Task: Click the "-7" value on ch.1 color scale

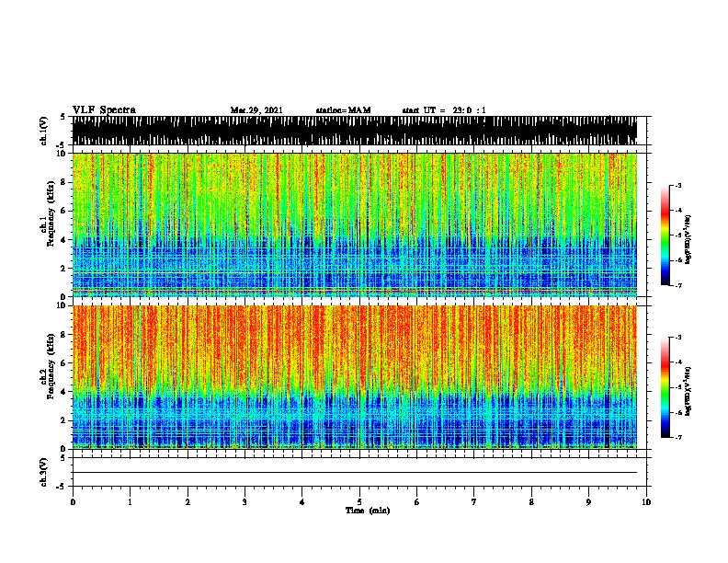Action: pyautogui.click(x=678, y=285)
